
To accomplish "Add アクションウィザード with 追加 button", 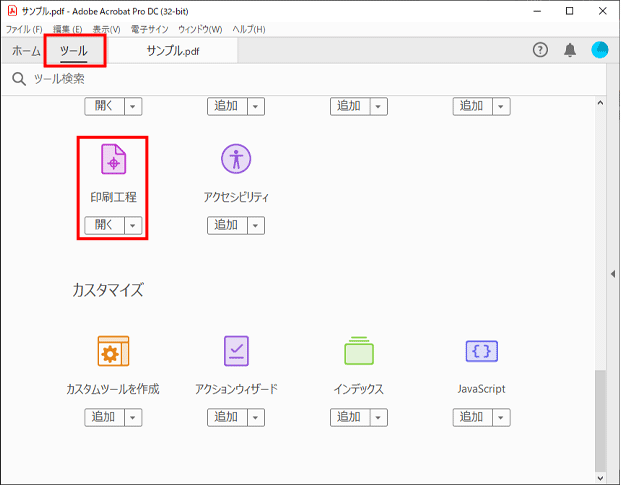I will (x=227, y=417).
